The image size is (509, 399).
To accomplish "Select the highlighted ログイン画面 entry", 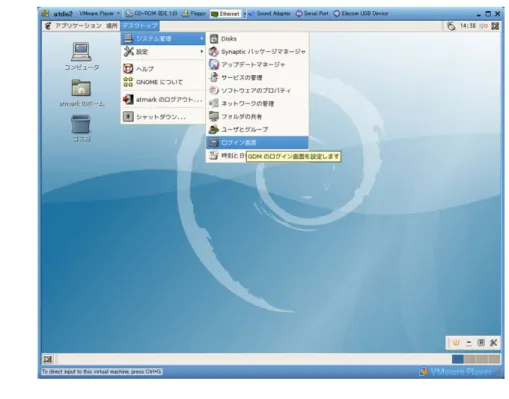I will coord(257,143).
